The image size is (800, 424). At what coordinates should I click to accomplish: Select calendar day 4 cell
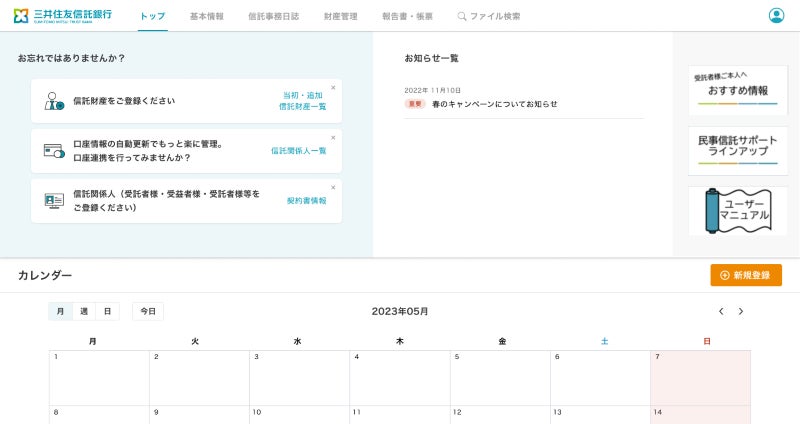pos(400,378)
